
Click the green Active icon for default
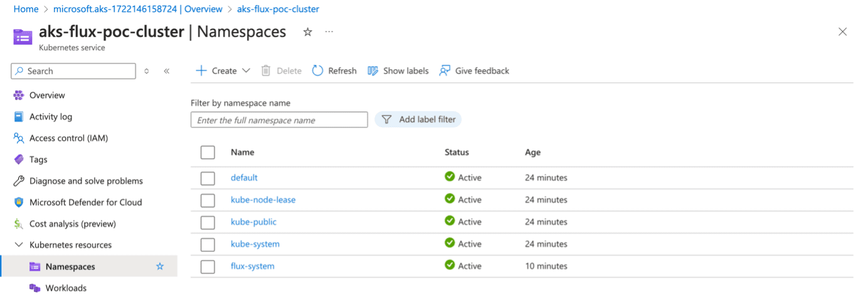(x=450, y=177)
